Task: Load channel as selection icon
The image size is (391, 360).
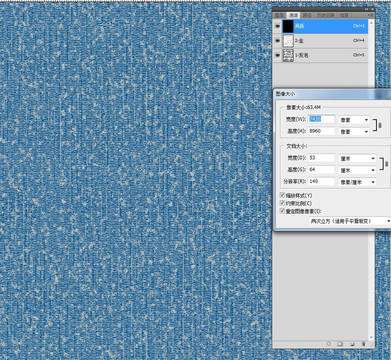Action: click(329, 344)
